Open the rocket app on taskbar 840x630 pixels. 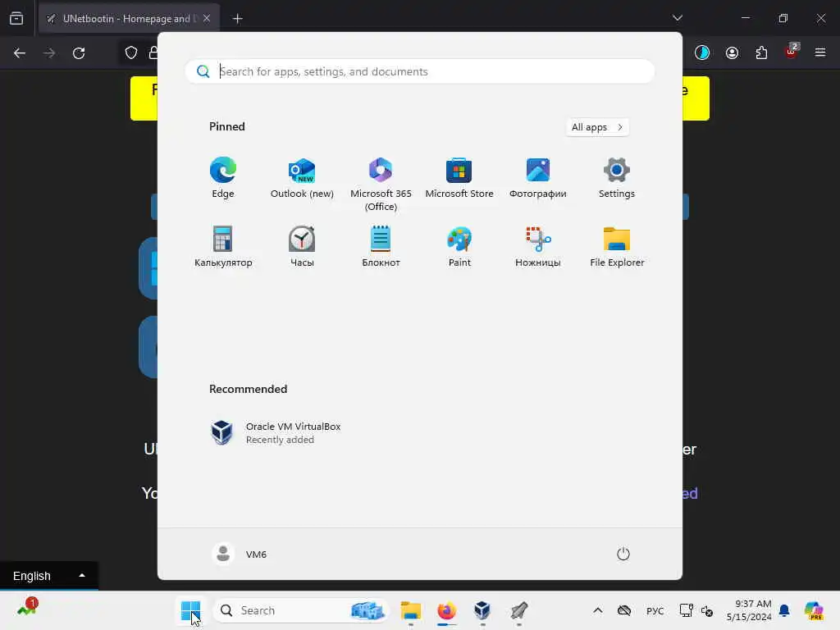click(x=518, y=610)
